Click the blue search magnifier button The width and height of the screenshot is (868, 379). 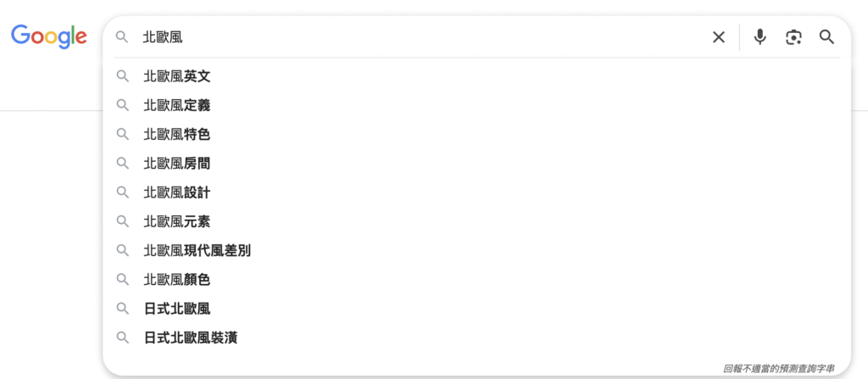(x=826, y=37)
